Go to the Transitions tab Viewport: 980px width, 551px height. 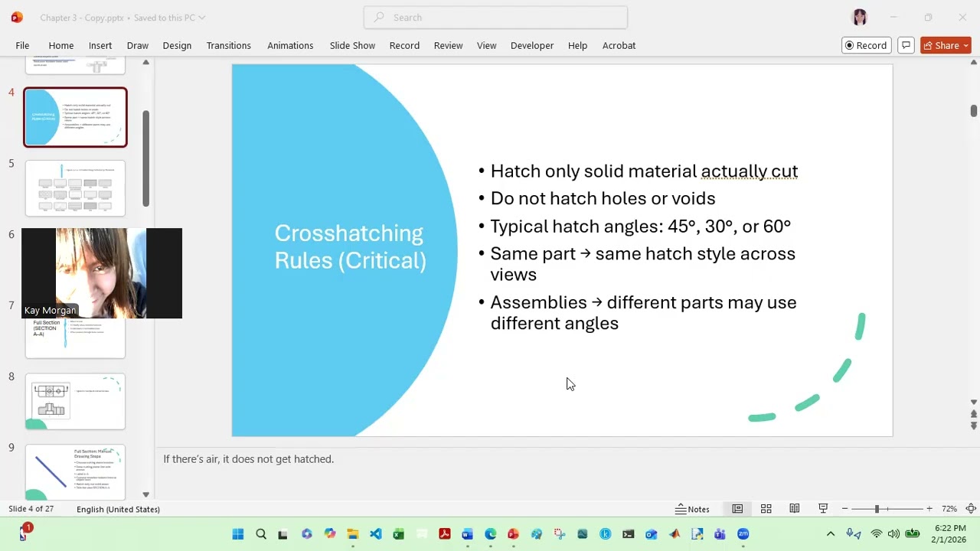coord(229,45)
